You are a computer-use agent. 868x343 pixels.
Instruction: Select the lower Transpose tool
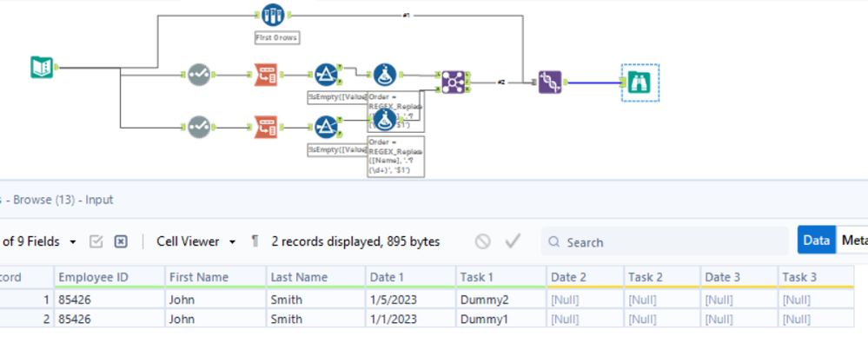[265, 127]
